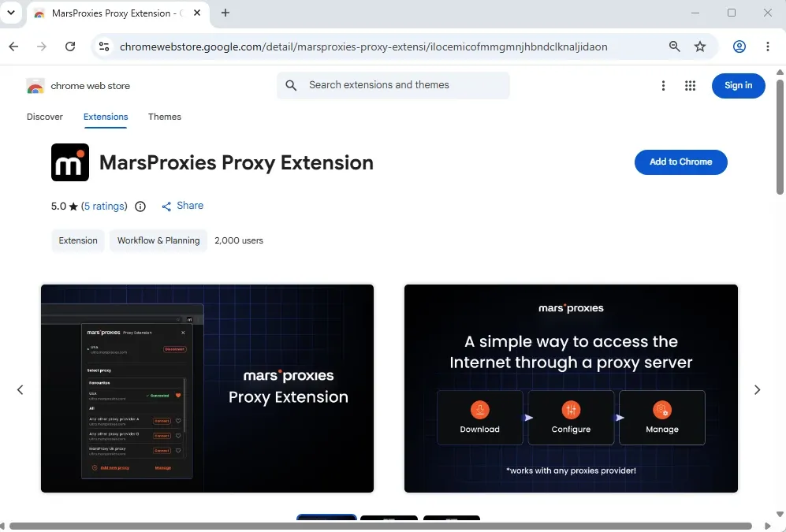This screenshot has width=786, height=532.
Task: Open the Proxy Extension screenshot
Action: 207,389
